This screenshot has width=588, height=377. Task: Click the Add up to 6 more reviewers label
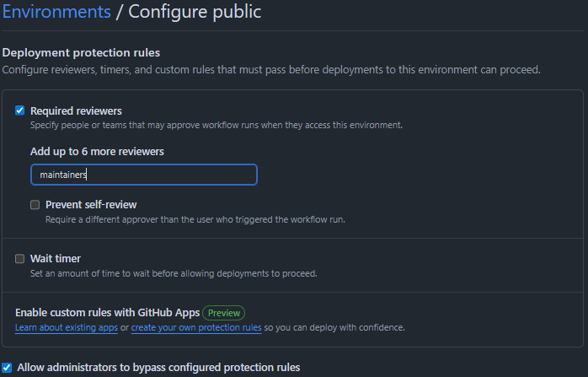tap(97, 151)
